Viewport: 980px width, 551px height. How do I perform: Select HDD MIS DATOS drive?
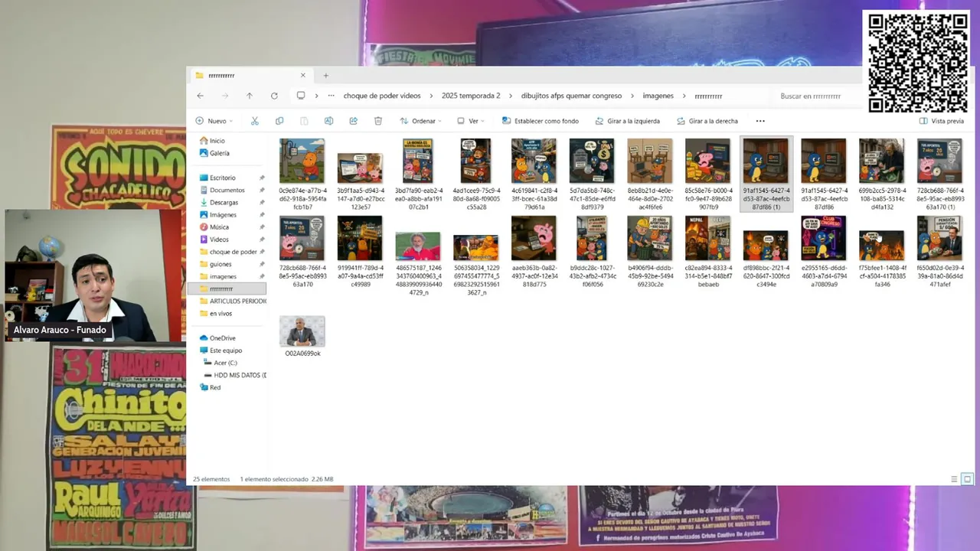pyautogui.click(x=234, y=375)
